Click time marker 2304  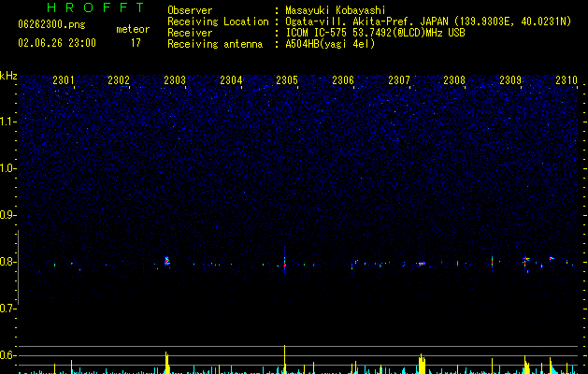point(231,80)
